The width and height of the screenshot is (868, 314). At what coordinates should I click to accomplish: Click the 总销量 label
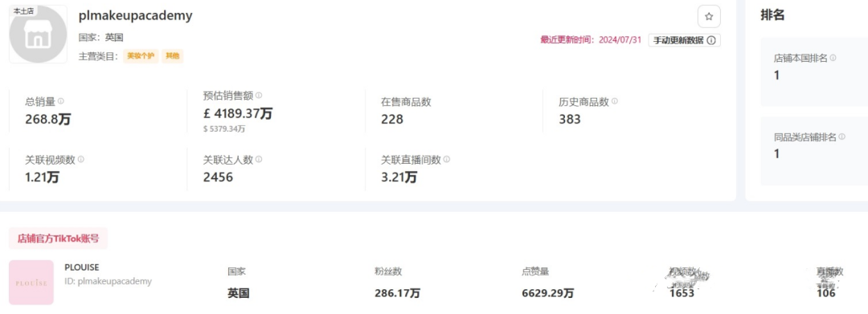[40, 102]
